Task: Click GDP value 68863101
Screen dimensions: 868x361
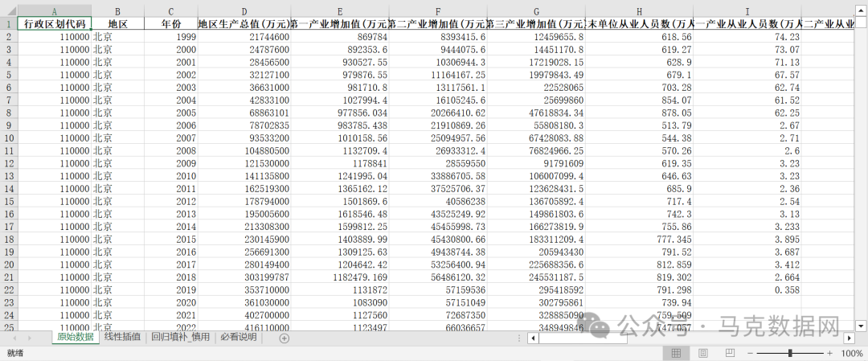Action: tap(244, 113)
